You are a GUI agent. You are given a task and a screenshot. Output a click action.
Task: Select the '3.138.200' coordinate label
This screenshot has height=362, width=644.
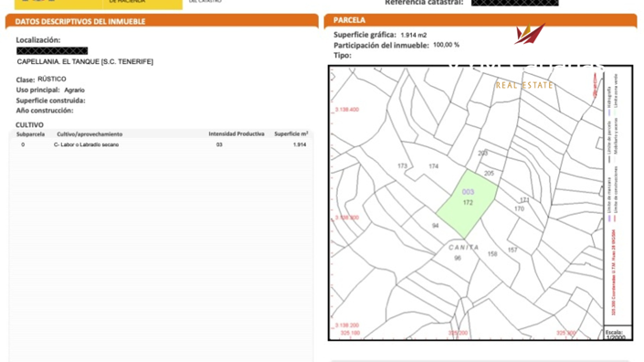[x=347, y=325]
